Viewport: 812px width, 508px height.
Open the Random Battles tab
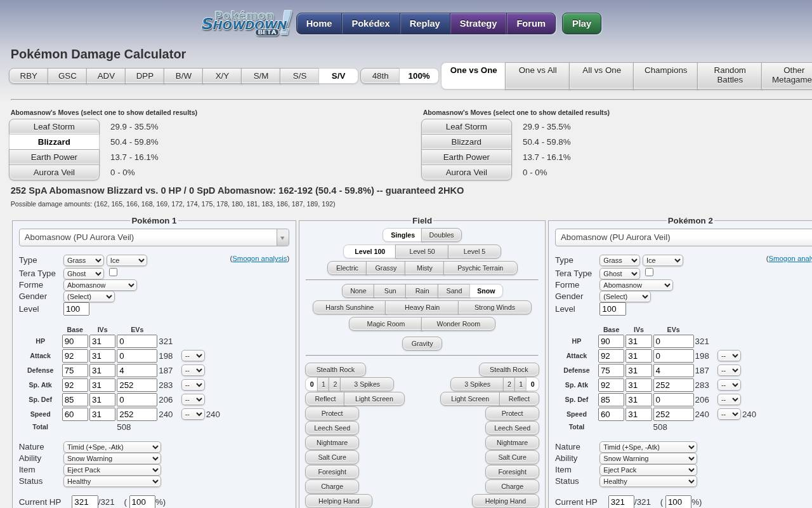pos(730,76)
